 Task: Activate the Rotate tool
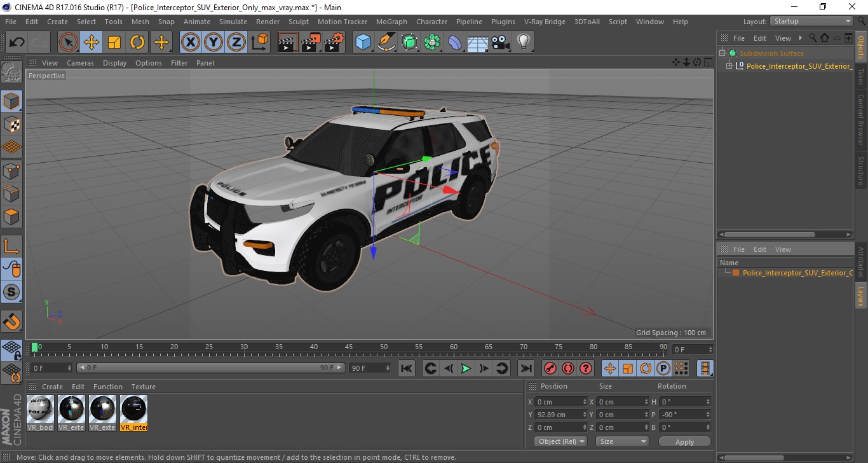coord(137,43)
